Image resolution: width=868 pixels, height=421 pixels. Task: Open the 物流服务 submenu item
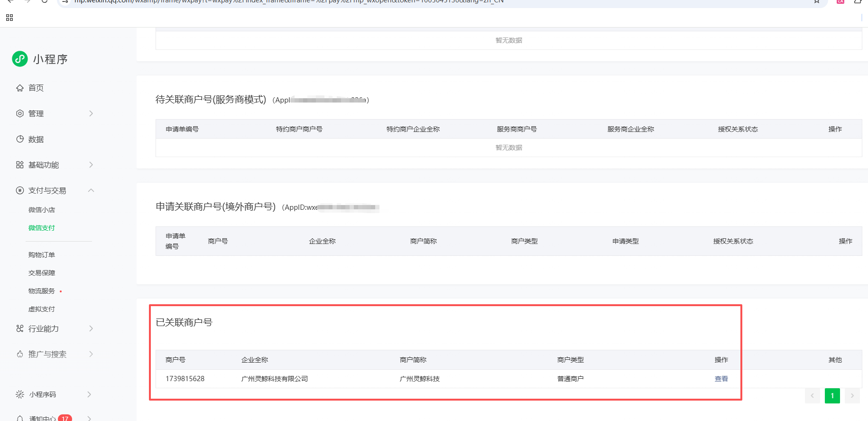42,291
